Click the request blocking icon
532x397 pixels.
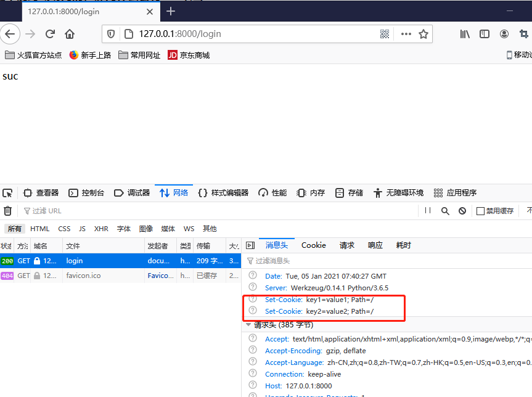462,210
